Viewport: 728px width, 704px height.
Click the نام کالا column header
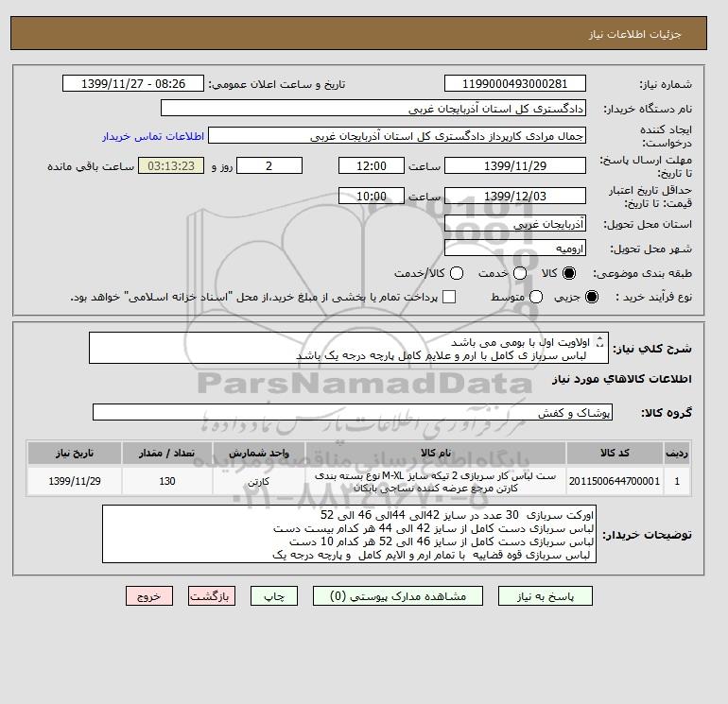coord(436,453)
